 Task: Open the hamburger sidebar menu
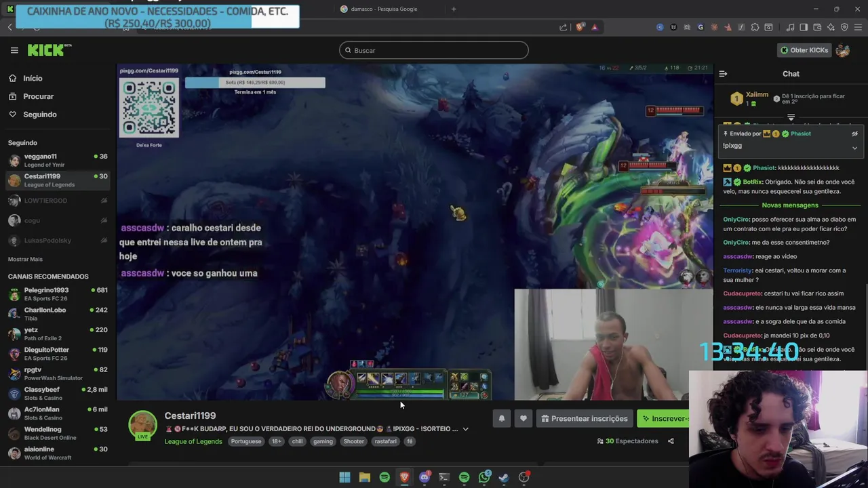14,50
